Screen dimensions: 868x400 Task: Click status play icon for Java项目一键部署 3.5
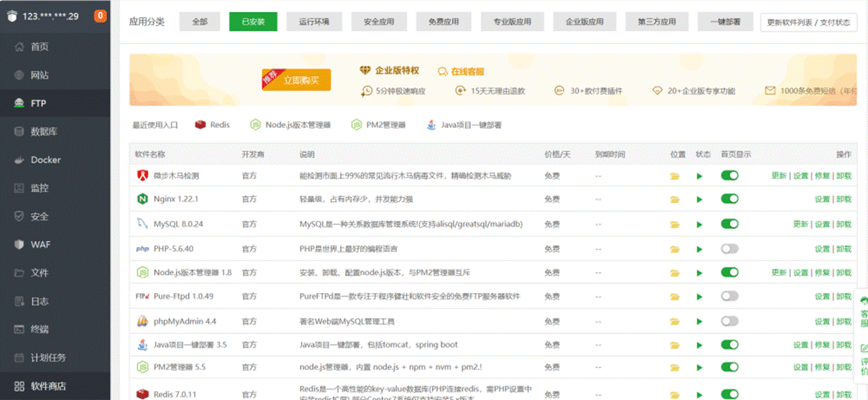(x=699, y=345)
